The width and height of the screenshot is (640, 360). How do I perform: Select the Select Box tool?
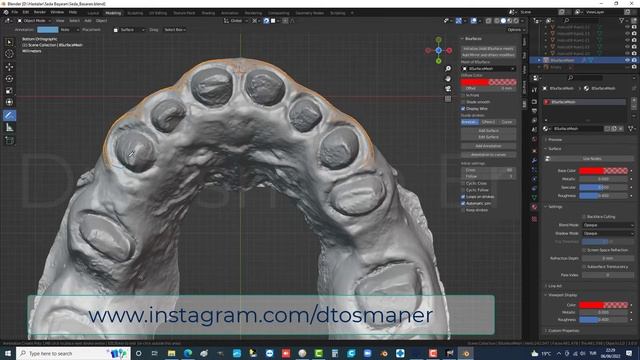9,42
